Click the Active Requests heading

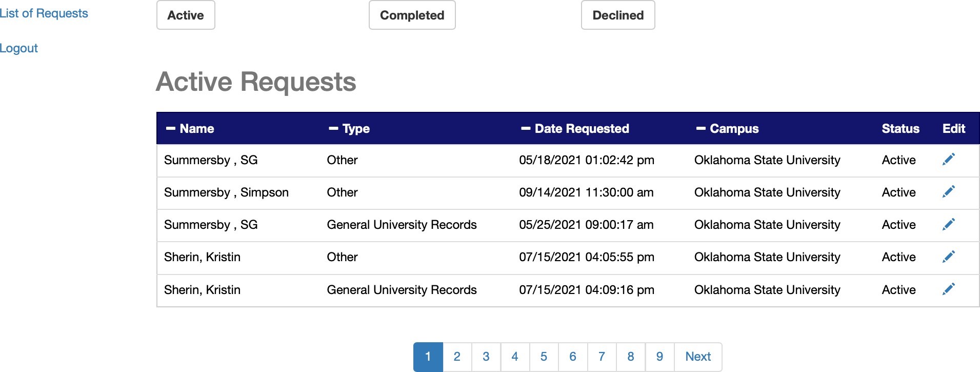256,82
